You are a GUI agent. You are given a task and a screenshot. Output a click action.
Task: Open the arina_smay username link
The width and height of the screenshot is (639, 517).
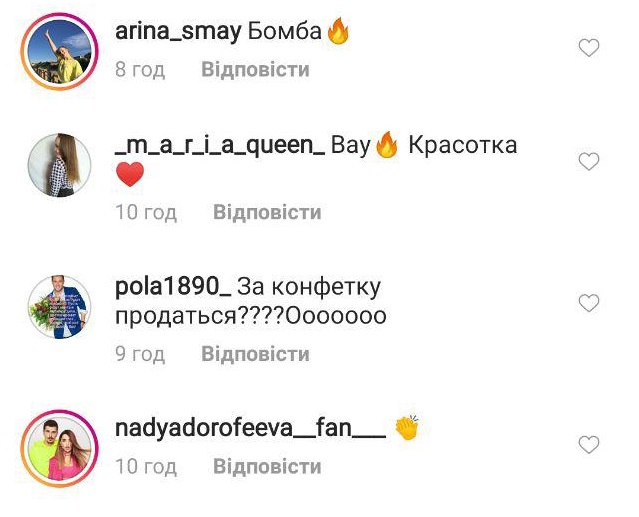[178, 32]
